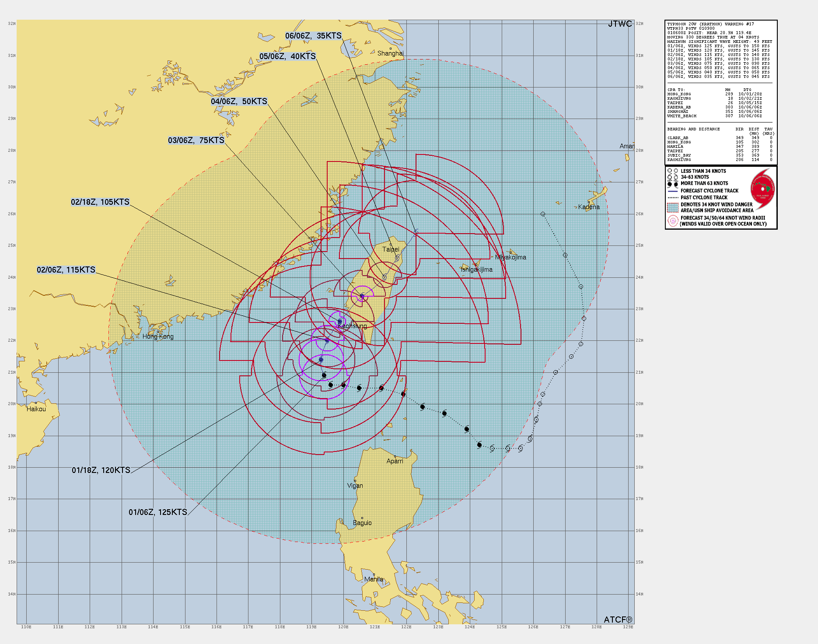The height and width of the screenshot is (644, 818).
Task: Click the MANILA row in the bearing table
Action: tap(720, 147)
